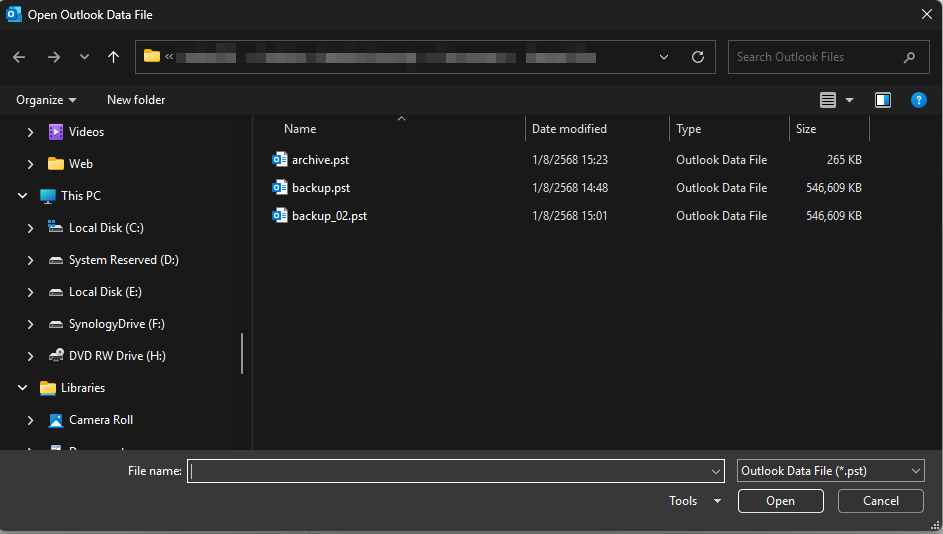Expand the Local Disk (C:) tree node
Image resolution: width=943 pixels, height=534 pixels.
pos(30,228)
